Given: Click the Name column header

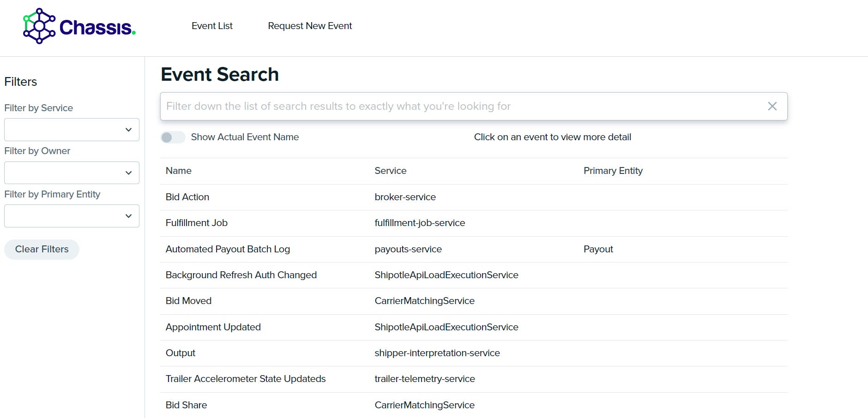Looking at the screenshot, I should (x=178, y=171).
